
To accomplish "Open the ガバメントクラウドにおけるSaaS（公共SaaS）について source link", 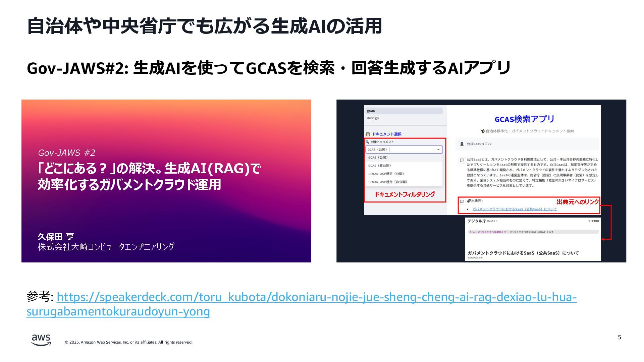I will [515, 209].
